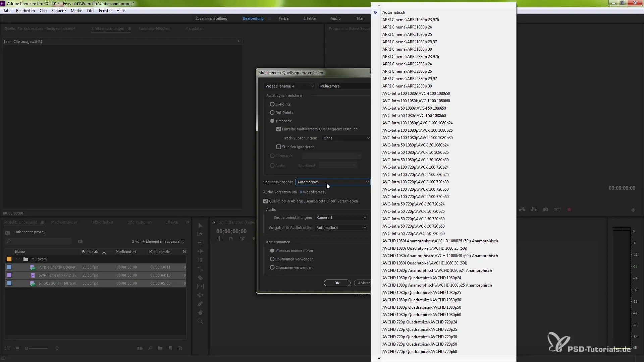Open Track-Zuordnungen Ohne dropdown

tap(346, 138)
